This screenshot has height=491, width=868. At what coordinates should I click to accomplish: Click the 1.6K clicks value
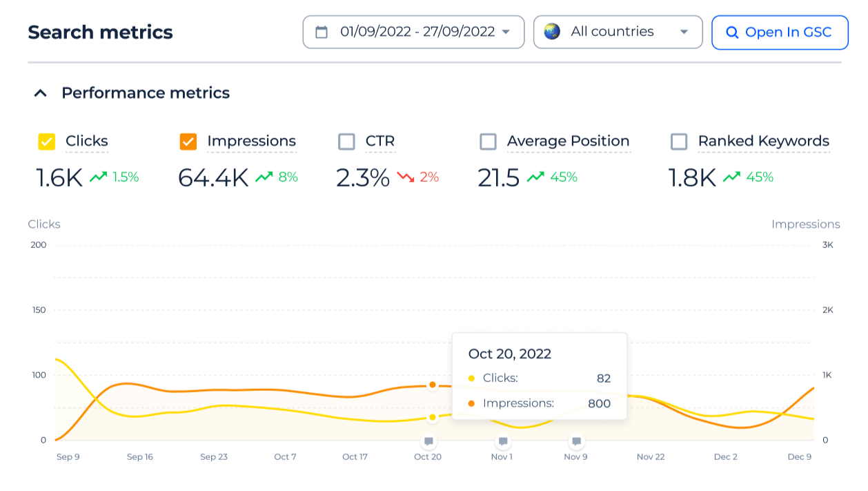point(59,177)
